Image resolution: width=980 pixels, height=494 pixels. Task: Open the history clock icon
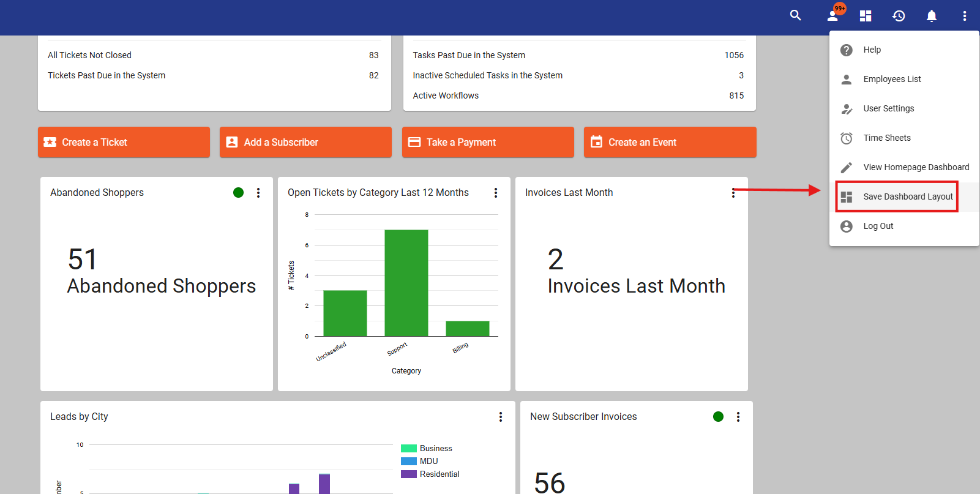(x=899, y=16)
